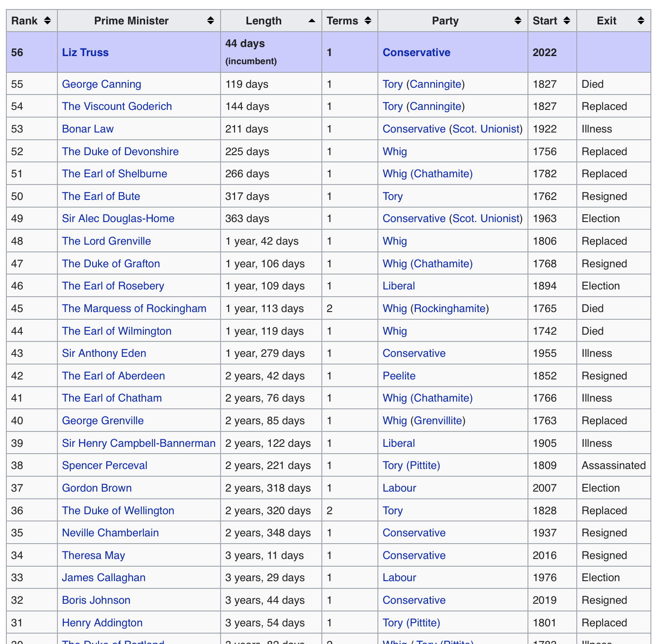Screen dimensions: 664x644
Task: Click Canningite link in George Canning row
Action: click(x=436, y=84)
